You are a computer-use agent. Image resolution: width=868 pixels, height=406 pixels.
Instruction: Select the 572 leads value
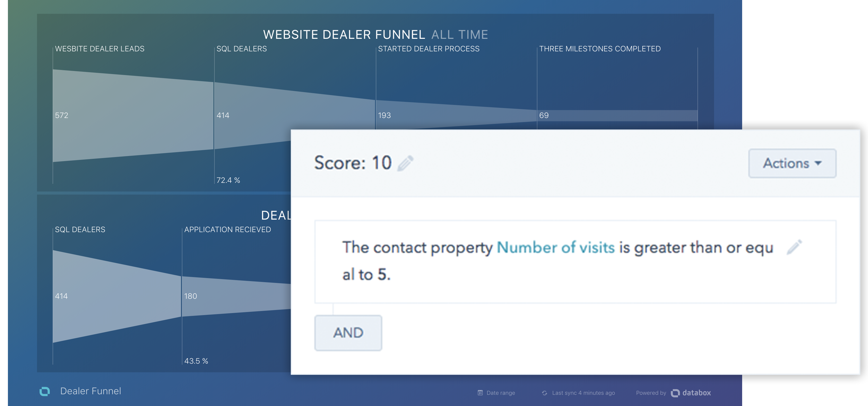tap(62, 115)
